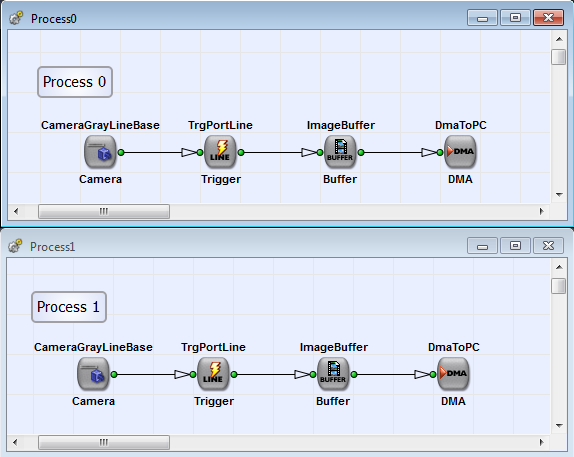
Task: Click the gear icon in Process0 title bar
Action: (16, 18)
